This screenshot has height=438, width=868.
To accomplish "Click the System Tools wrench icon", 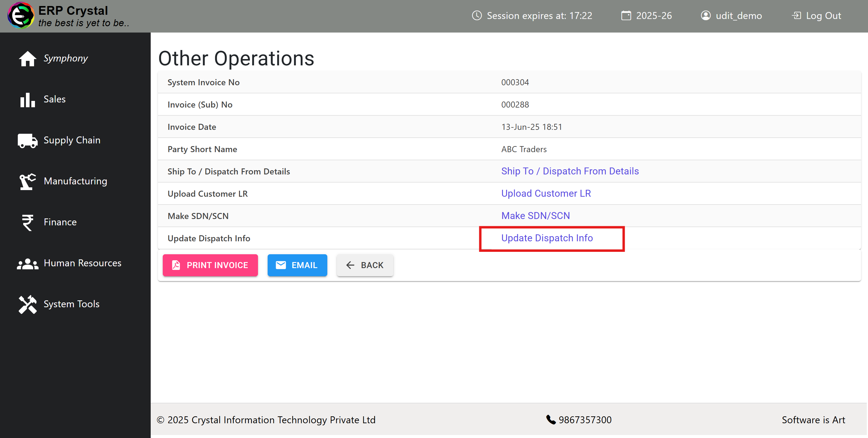I will (x=28, y=304).
